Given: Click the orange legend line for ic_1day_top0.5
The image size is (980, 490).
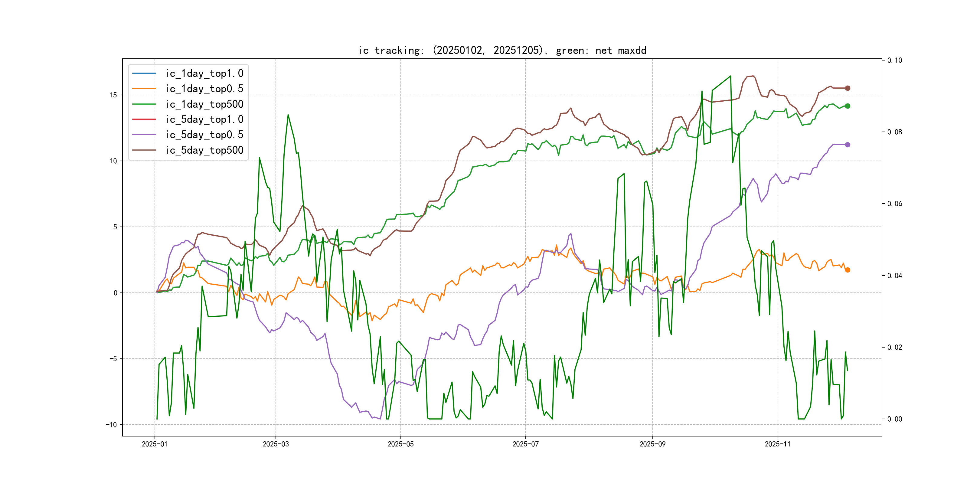Looking at the screenshot, I should click(x=144, y=89).
